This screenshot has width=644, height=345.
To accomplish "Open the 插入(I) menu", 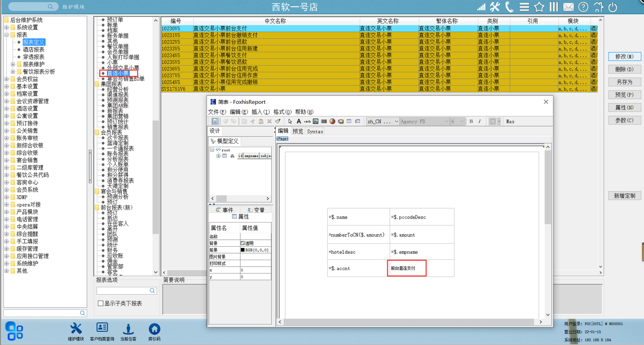I will pos(261,112).
